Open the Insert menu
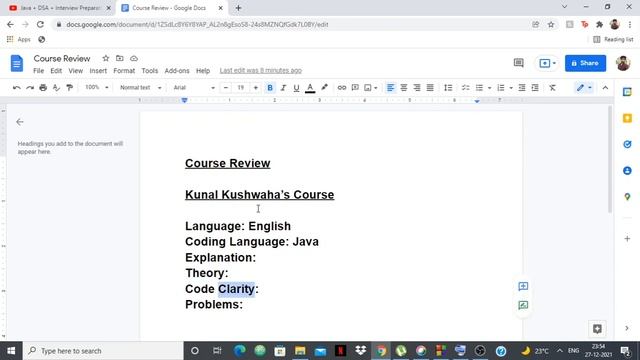The height and width of the screenshot is (360, 640). (98, 71)
